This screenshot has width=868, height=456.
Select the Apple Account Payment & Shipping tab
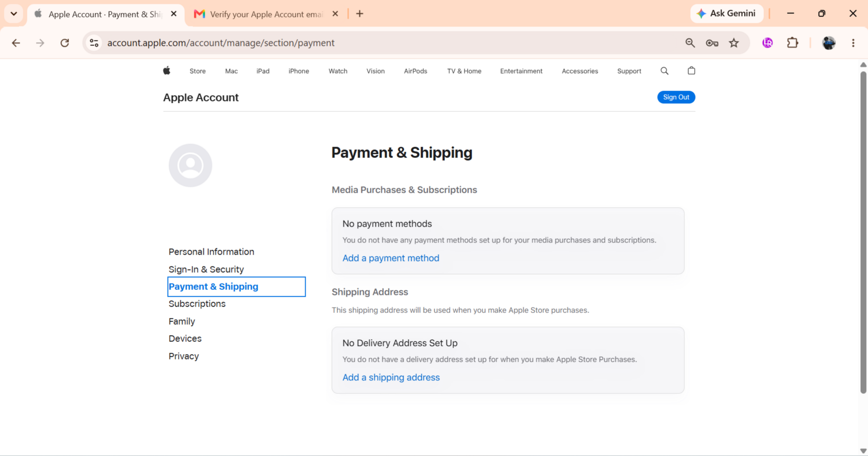[105, 14]
